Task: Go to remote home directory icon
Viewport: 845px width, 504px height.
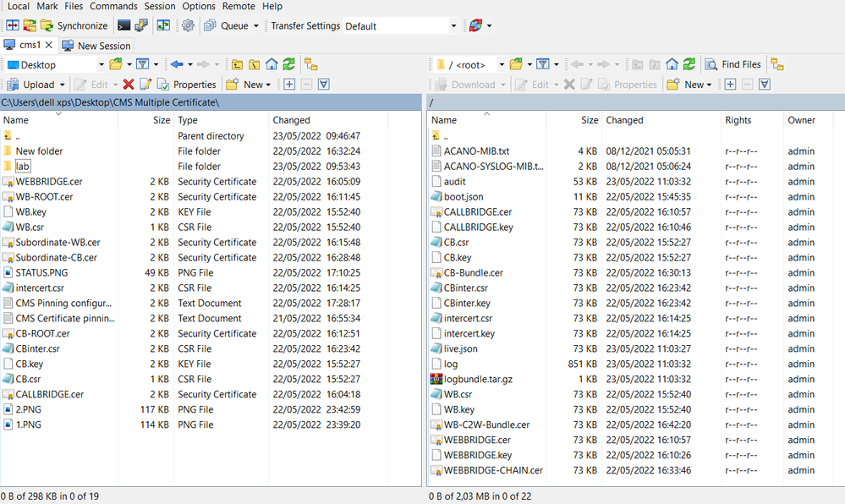Action: [672, 64]
